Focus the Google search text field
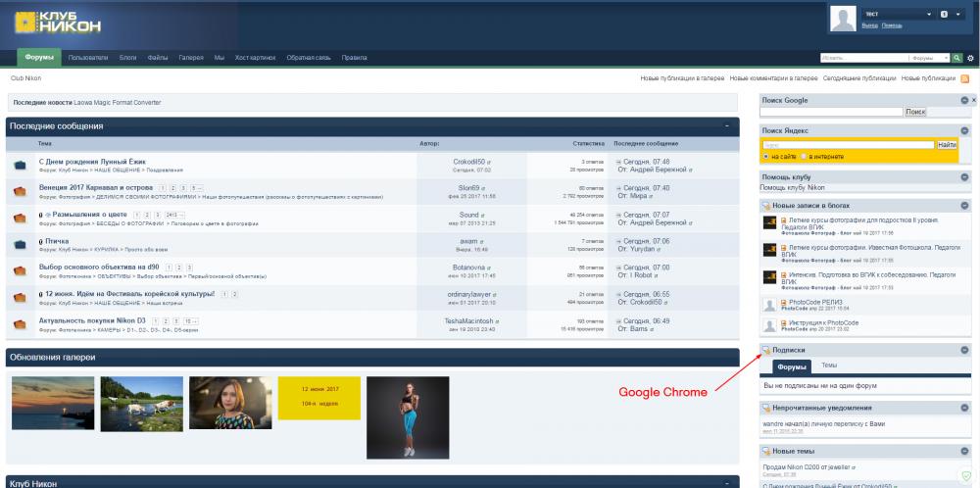Screen dimensions: 980x488 pyautogui.click(x=831, y=112)
